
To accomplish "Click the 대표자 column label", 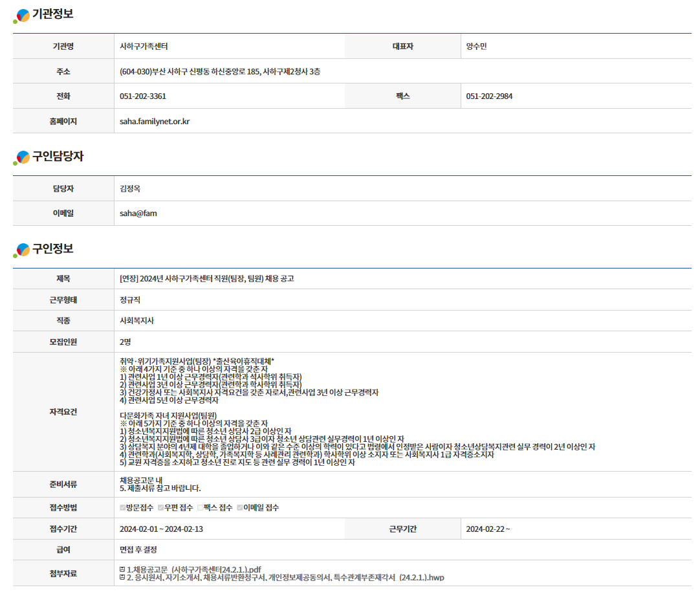I will pos(402,47).
